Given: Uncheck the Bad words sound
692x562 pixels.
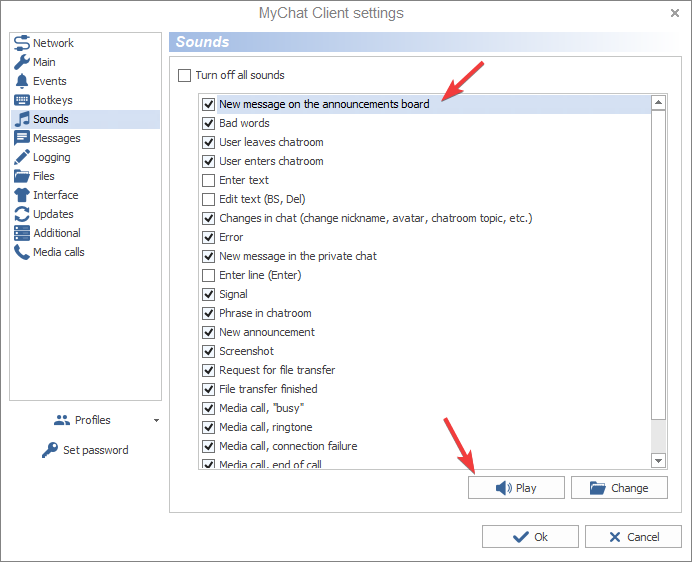Looking at the screenshot, I should tap(208, 124).
